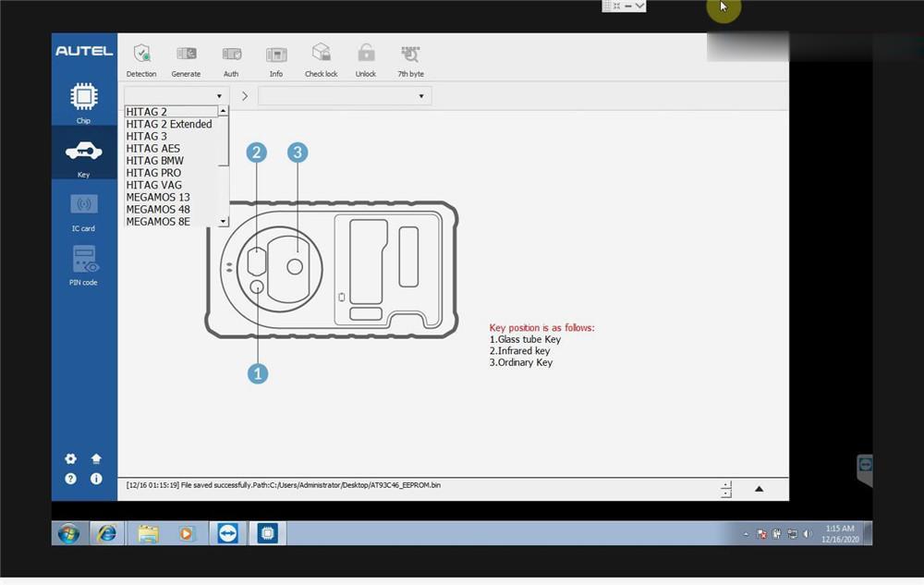924x585 pixels.
Task: Click the volume speaker tray icon
Action: pyautogui.click(x=808, y=534)
